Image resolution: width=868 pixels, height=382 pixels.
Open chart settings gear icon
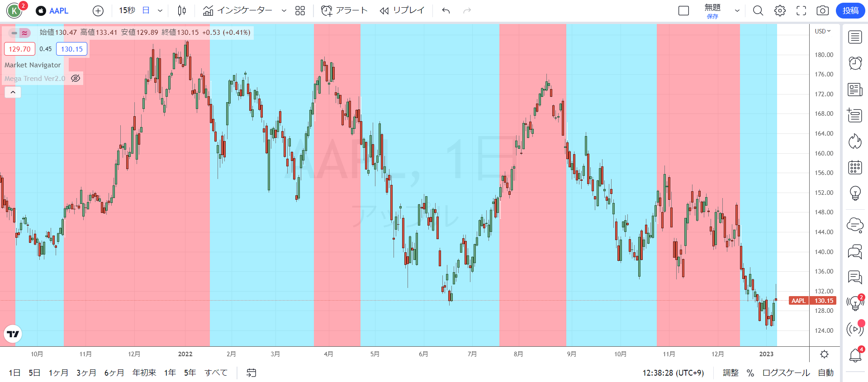point(780,11)
